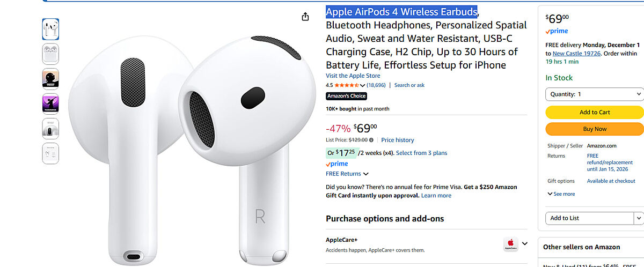Select the third product thumbnail image

coord(50,79)
